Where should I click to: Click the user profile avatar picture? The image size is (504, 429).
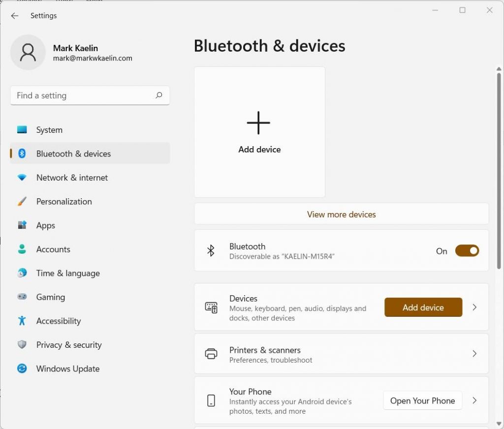(28, 52)
